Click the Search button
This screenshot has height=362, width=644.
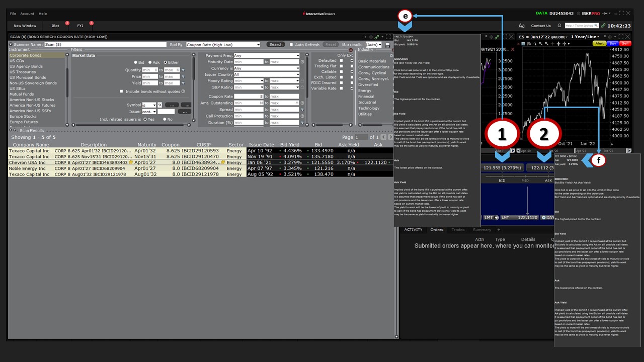point(276,45)
